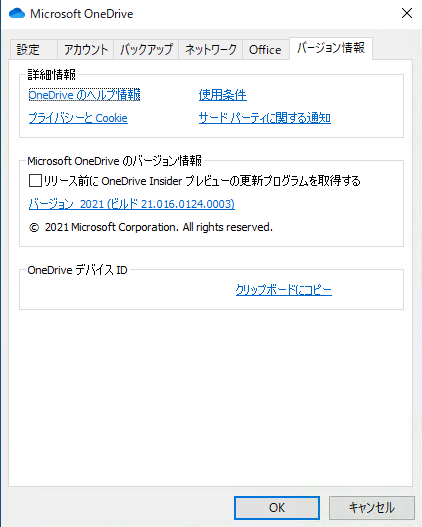This screenshot has width=422, height=527.
Task: Open the アカウント tab
Action: [x=85, y=49]
